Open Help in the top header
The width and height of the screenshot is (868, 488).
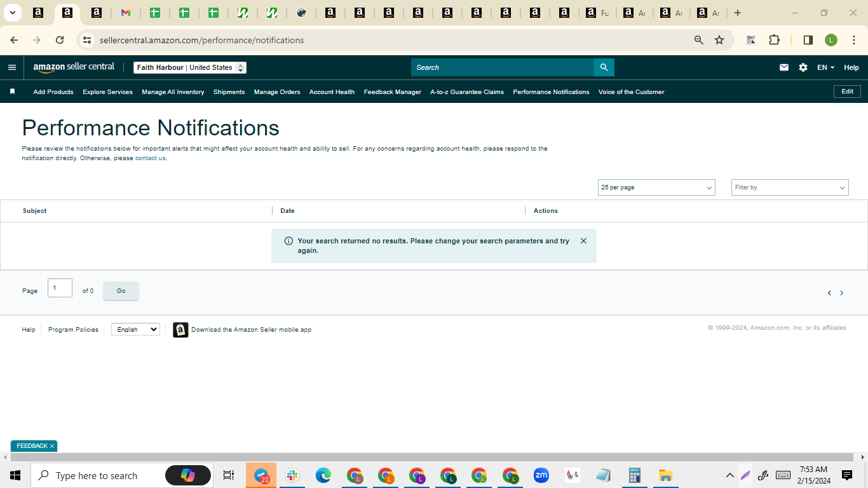pyautogui.click(x=851, y=67)
